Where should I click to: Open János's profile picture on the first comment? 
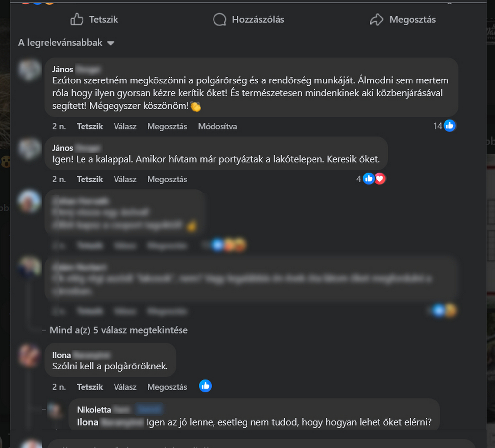[x=30, y=70]
